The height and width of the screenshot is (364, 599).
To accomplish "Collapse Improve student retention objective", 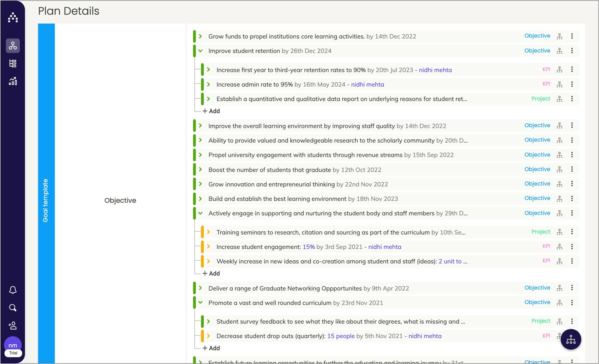I will [201, 51].
